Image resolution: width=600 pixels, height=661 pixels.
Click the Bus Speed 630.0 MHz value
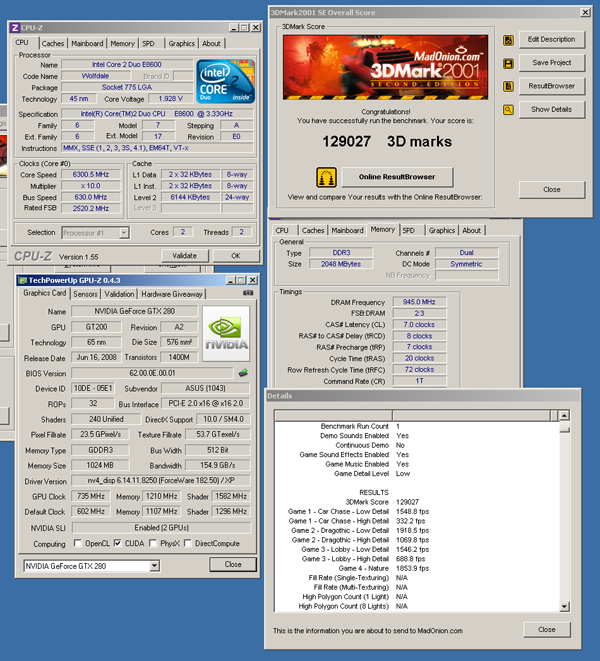[x=91, y=197]
